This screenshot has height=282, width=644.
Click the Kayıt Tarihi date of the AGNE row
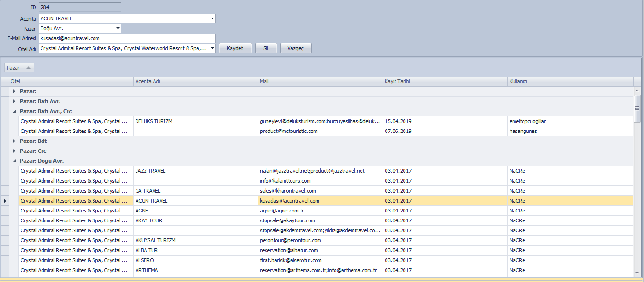pos(446,211)
